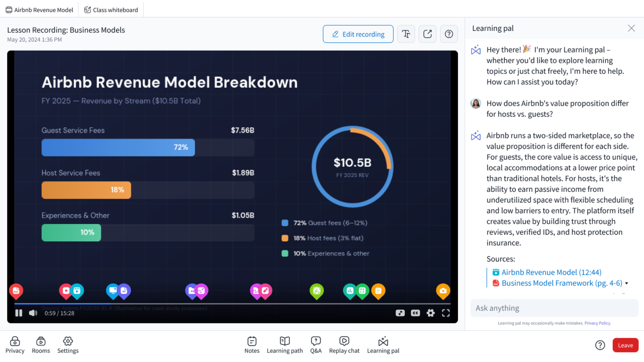Open Privacy in the bottom toolbar
This screenshot has width=644, height=362.
point(15,345)
